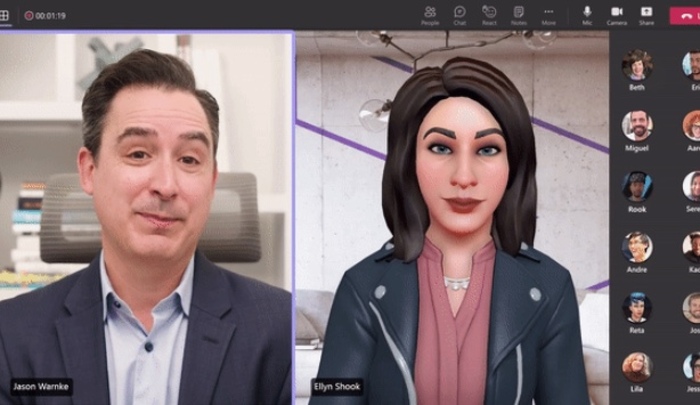Click the name Rook in participants
The image size is (700, 405).
point(637,209)
